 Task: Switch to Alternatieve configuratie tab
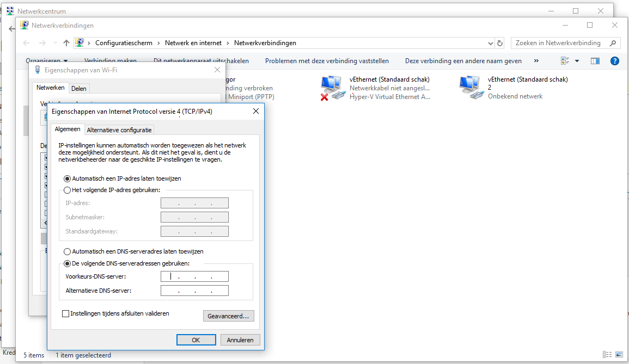coord(120,129)
